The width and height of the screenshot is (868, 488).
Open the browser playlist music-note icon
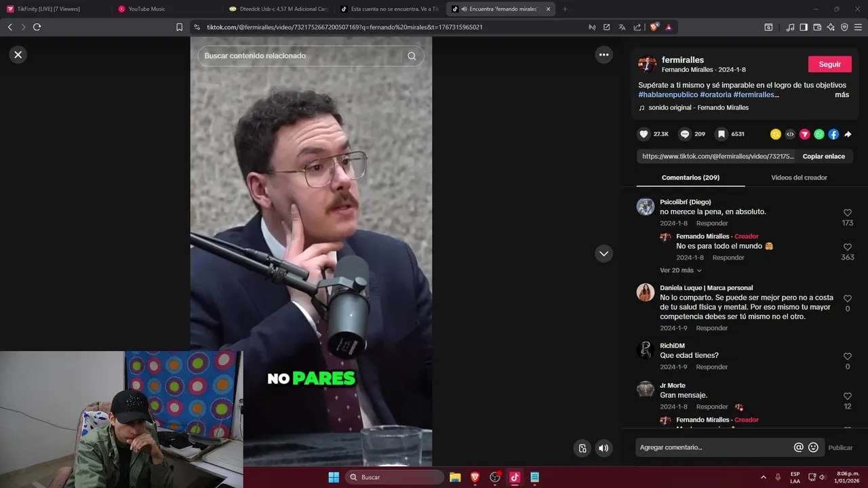[790, 27]
